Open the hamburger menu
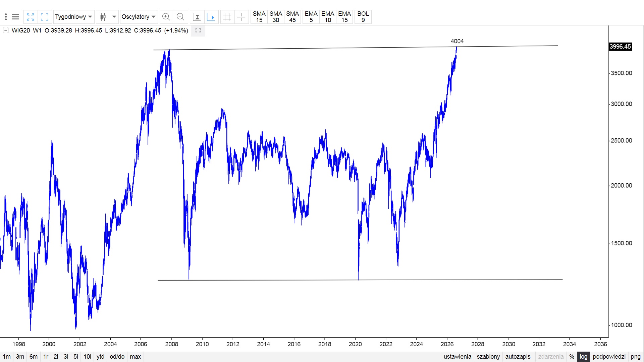This screenshot has height=362, width=644. pyautogui.click(x=15, y=17)
